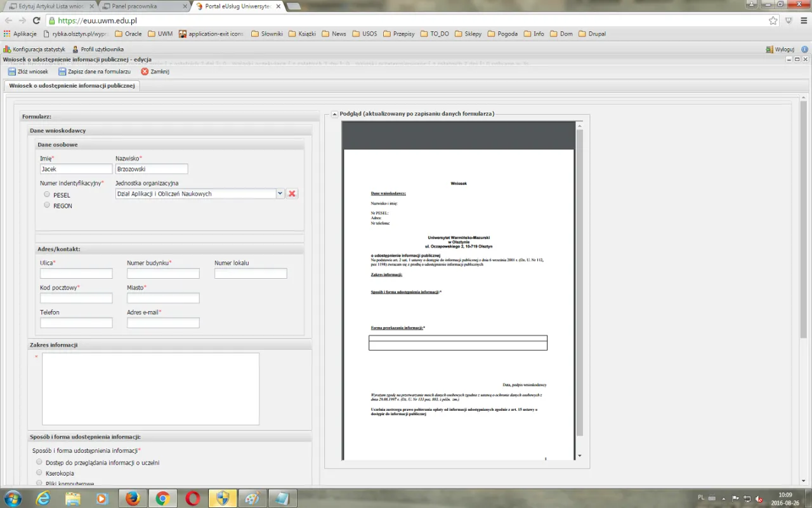
Task: Click the Zapisz dane na formularzu icon
Action: tap(62, 72)
